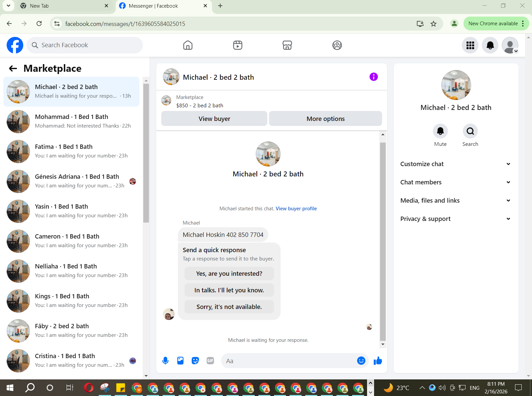The image size is (532, 396).
Task: Open the notifications bell in the Facebook header
Action: click(x=490, y=45)
